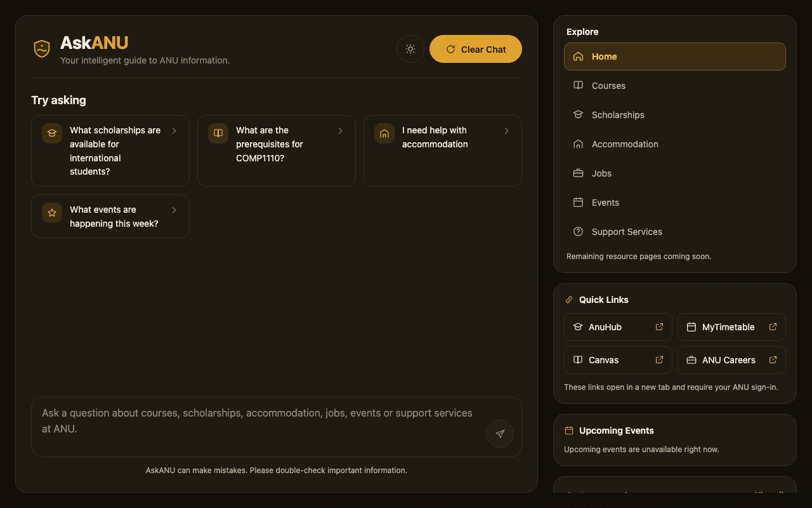The height and width of the screenshot is (508, 812).
Task: Click the 'Upcoming Events' heading
Action: tap(616, 431)
